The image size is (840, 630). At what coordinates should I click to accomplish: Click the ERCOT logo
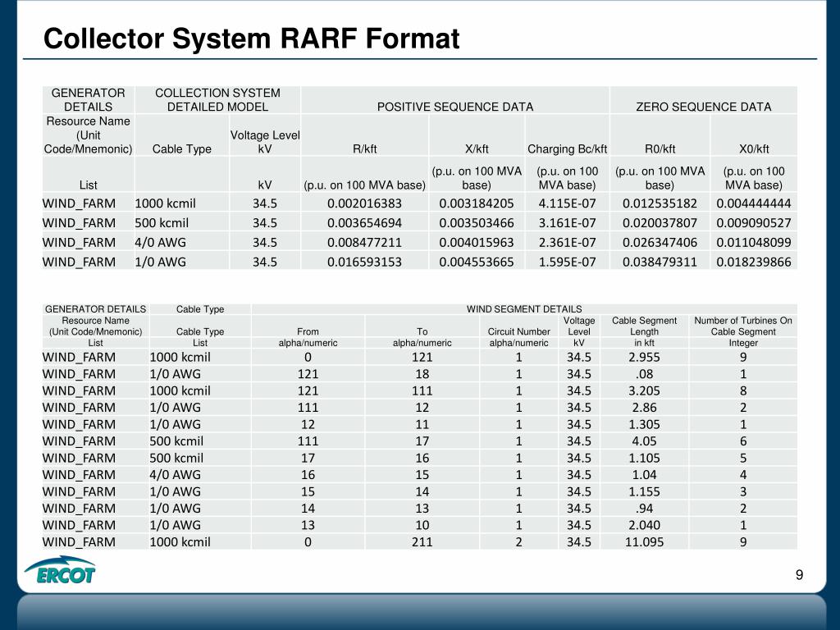point(61,570)
